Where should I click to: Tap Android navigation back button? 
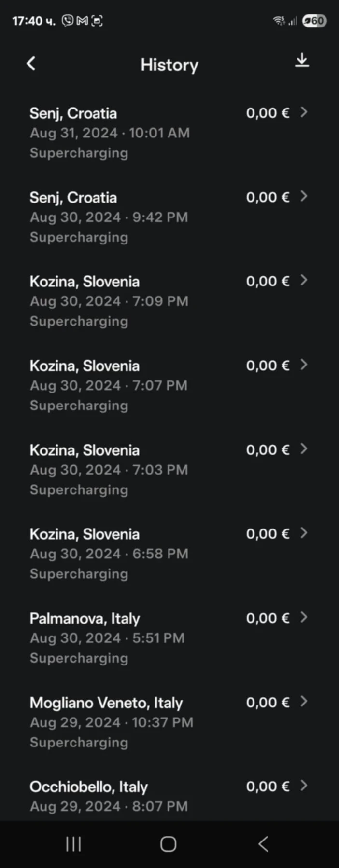coord(263,844)
